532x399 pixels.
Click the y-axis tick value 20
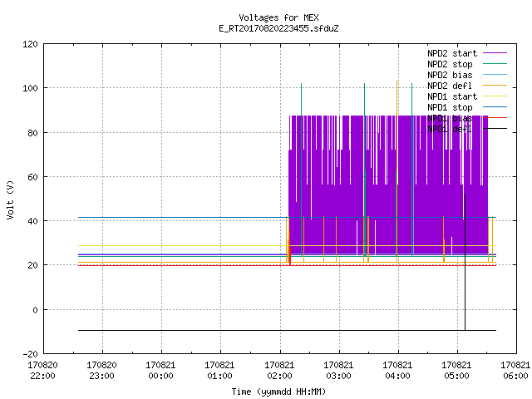click(x=32, y=265)
